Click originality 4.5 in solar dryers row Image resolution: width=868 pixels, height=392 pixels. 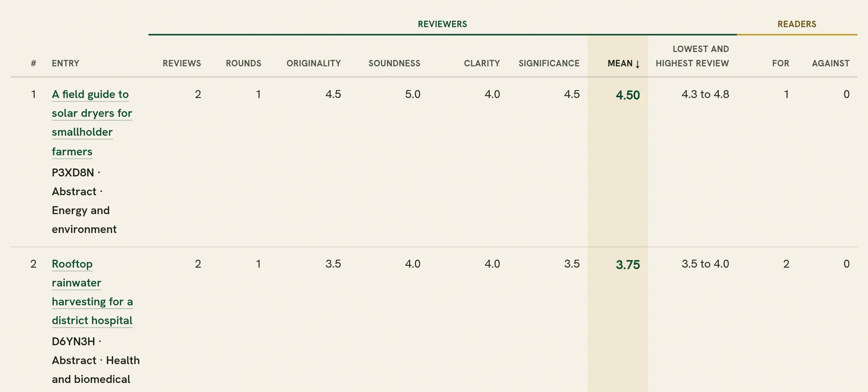(333, 94)
